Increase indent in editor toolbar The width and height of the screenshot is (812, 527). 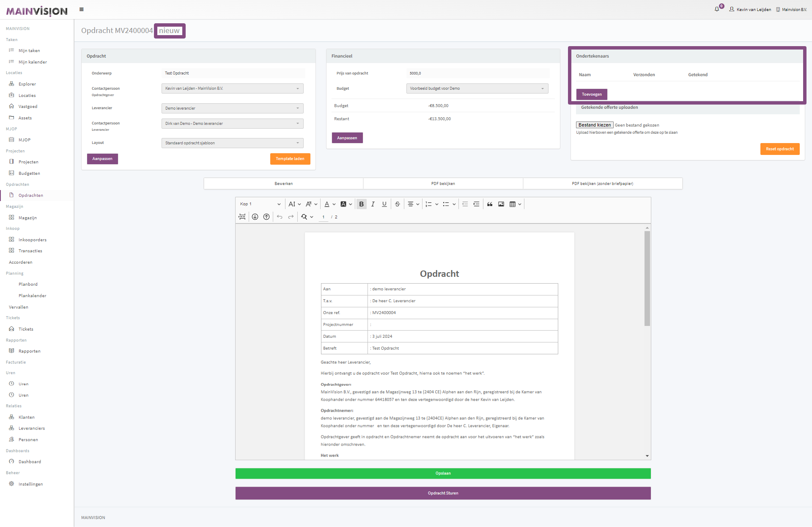476,204
